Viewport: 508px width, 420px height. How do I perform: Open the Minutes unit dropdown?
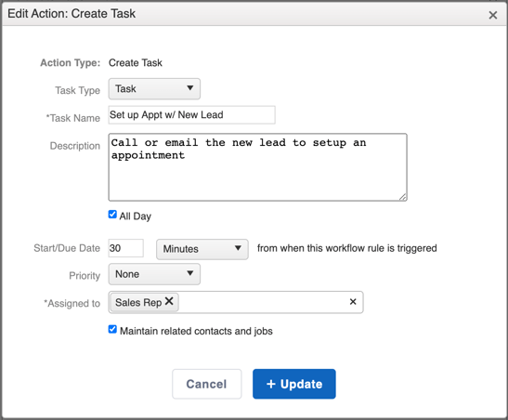point(202,249)
